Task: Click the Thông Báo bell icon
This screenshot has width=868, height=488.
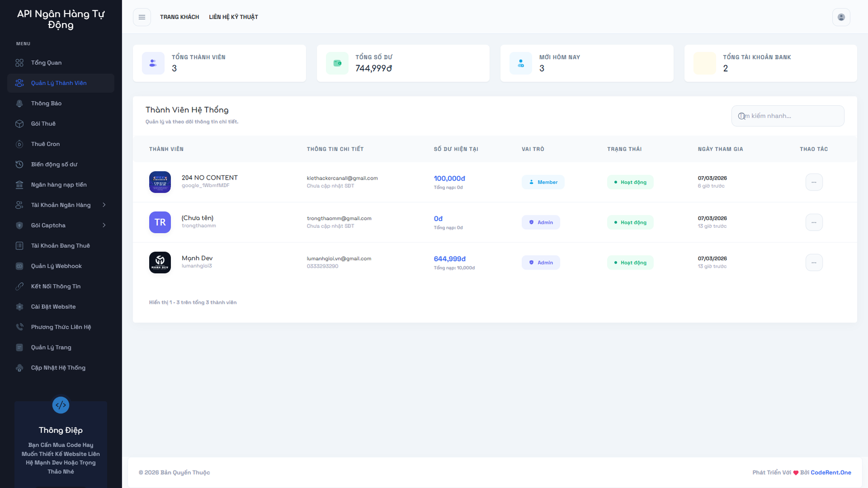Action: pos(20,104)
